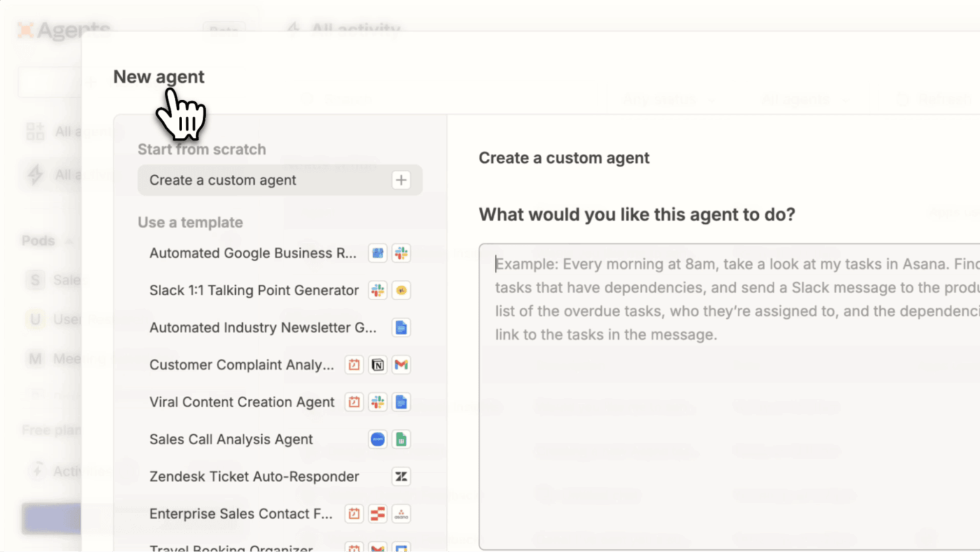The image size is (980, 552).
Task: Select the Enterprise Sales Contact template
Action: coord(241,514)
